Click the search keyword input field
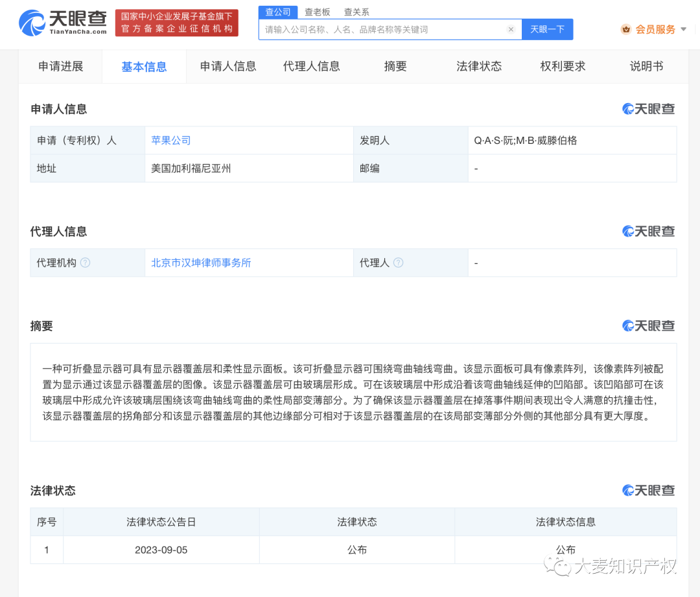700x597 pixels. 382,29
